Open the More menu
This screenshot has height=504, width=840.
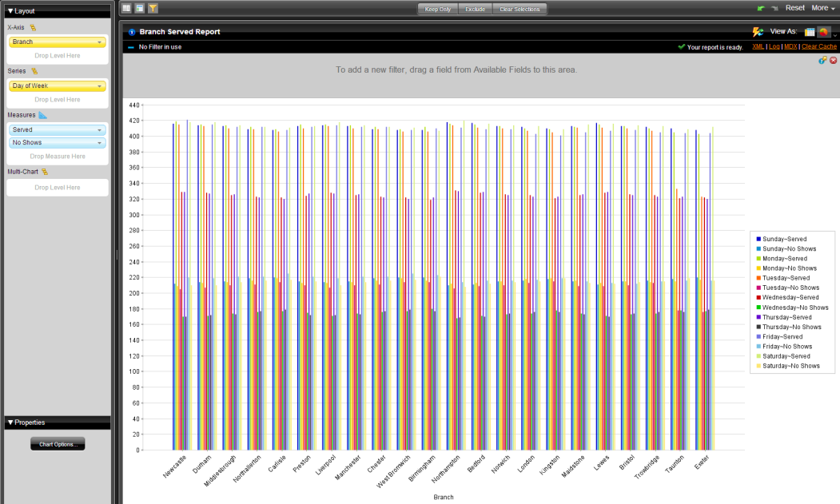(x=821, y=7)
